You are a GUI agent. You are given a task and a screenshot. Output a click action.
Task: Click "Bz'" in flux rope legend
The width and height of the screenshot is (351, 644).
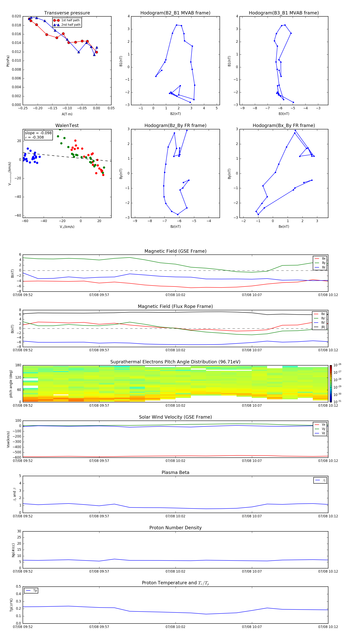tap(323, 323)
